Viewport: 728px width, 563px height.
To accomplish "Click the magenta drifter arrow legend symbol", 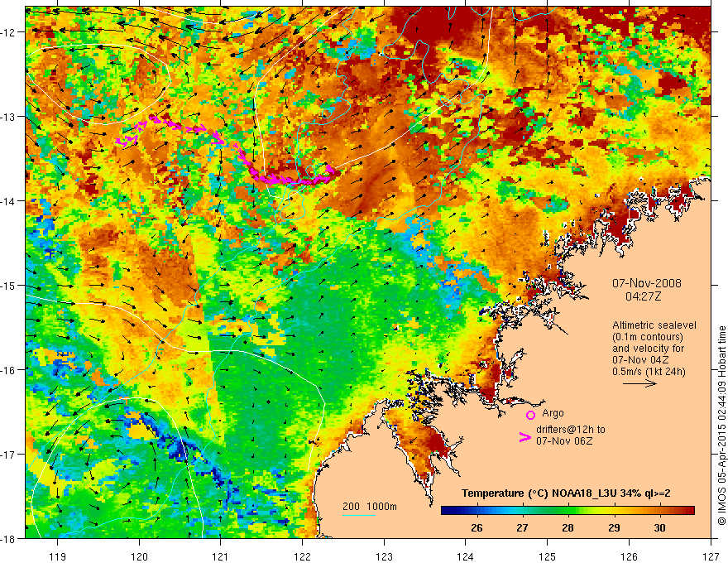I will pos(524,437).
